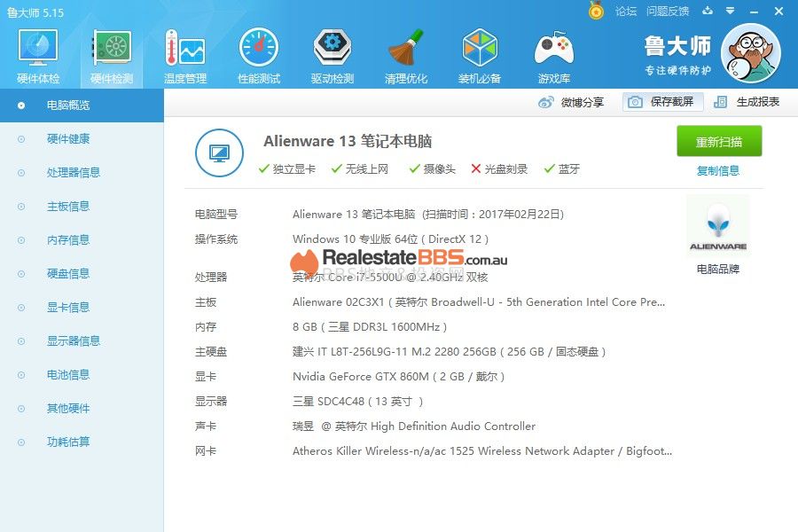The image size is (798, 532).
Task: Open 游戏库 gamepad icon
Action: [x=553, y=49]
